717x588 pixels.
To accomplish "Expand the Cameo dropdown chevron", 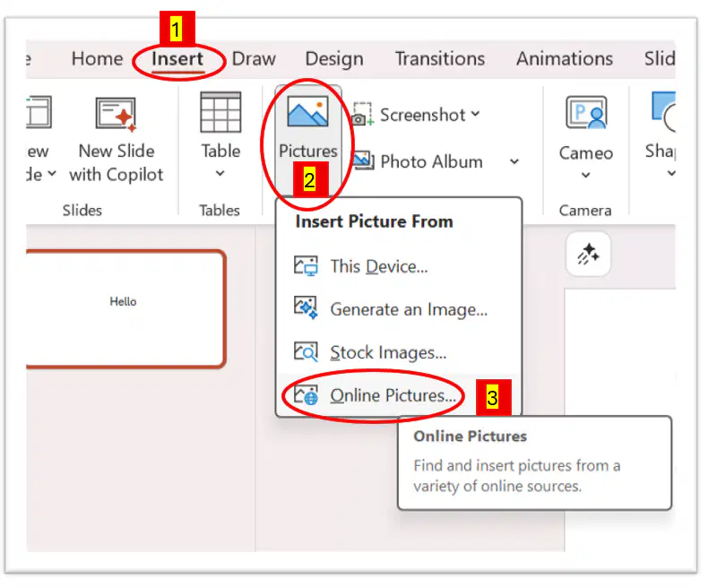I will [x=586, y=175].
